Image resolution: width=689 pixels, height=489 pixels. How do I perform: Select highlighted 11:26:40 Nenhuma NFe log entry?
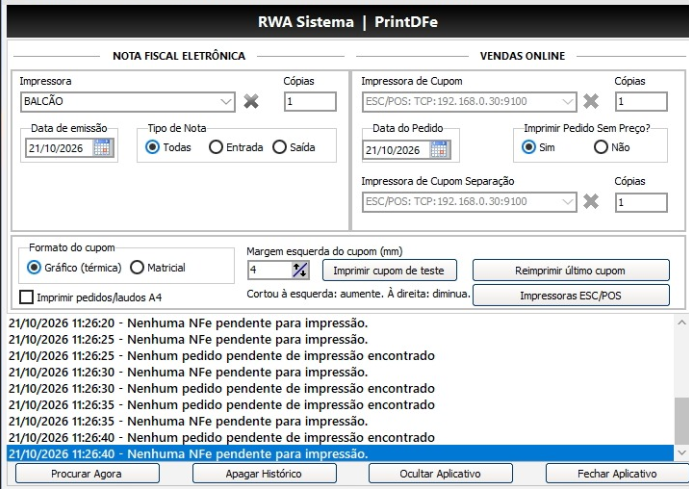[340, 453]
